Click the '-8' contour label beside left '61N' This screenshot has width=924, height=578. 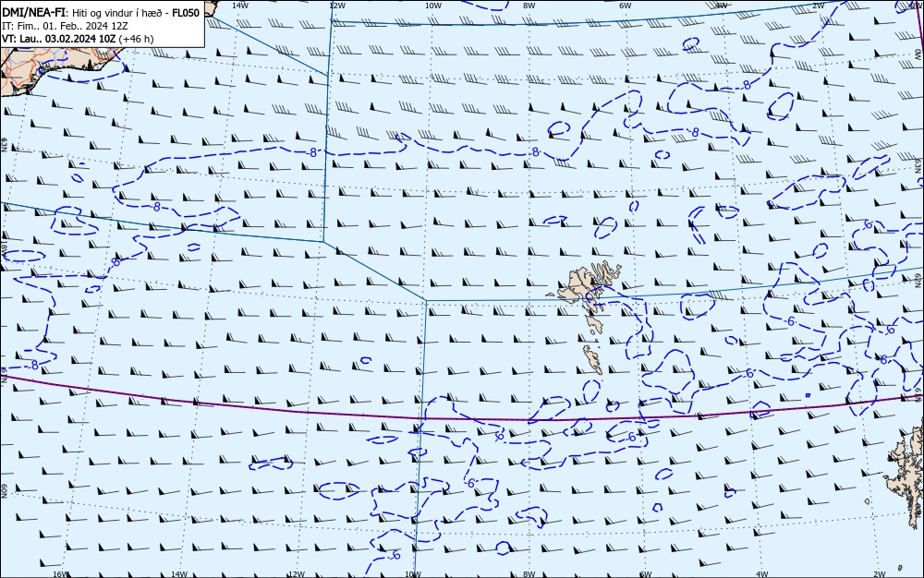pyautogui.click(x=33, y=366)
